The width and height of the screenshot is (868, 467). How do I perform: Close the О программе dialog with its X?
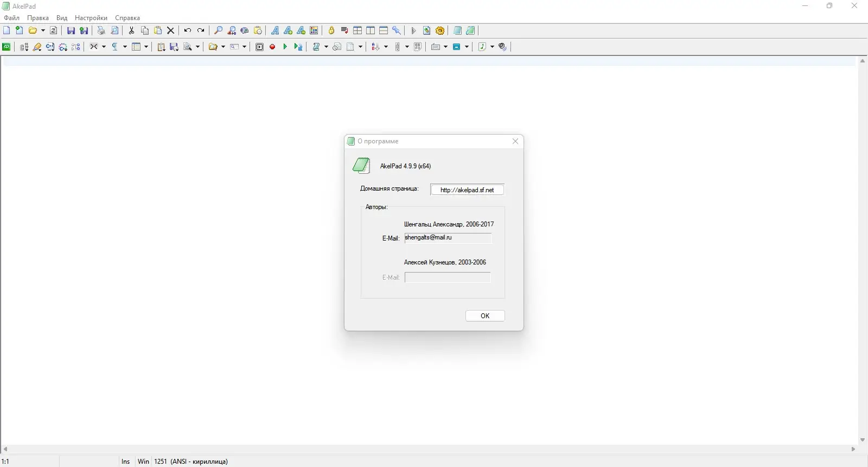click(515, 141)
